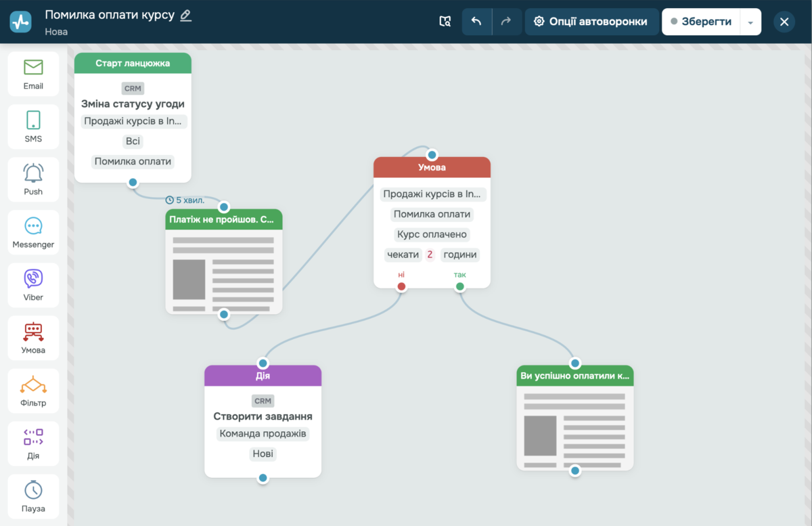Select the Messenger block icon
The image size is (812, 526).
(x=33, y=226)
